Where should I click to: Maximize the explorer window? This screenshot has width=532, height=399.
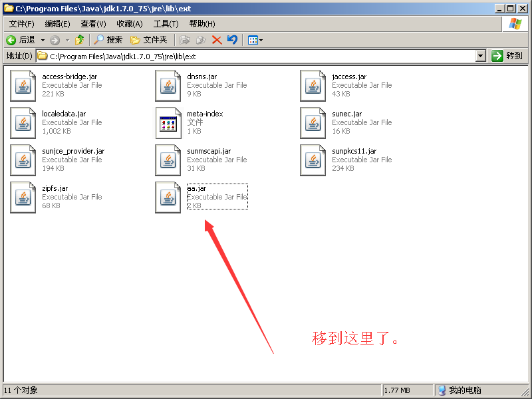510,9
